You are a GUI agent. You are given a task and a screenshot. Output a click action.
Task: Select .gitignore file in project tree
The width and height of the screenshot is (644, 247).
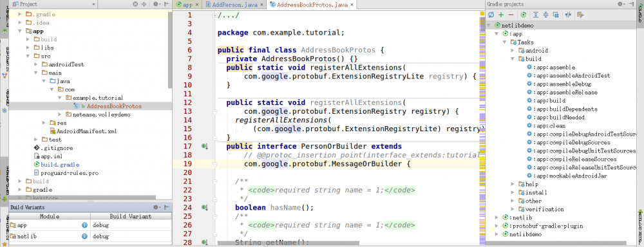[x=53, y=148]
